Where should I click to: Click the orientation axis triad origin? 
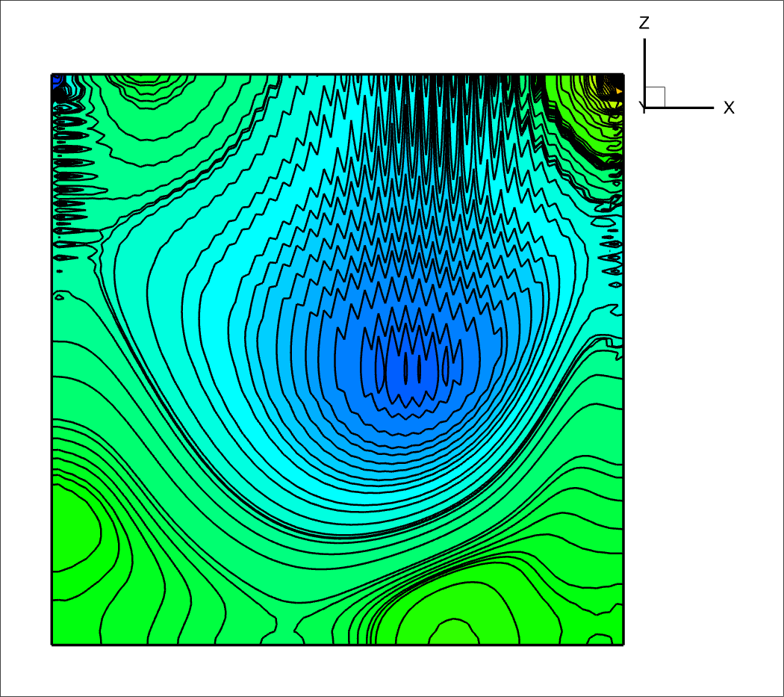[644, 107]
